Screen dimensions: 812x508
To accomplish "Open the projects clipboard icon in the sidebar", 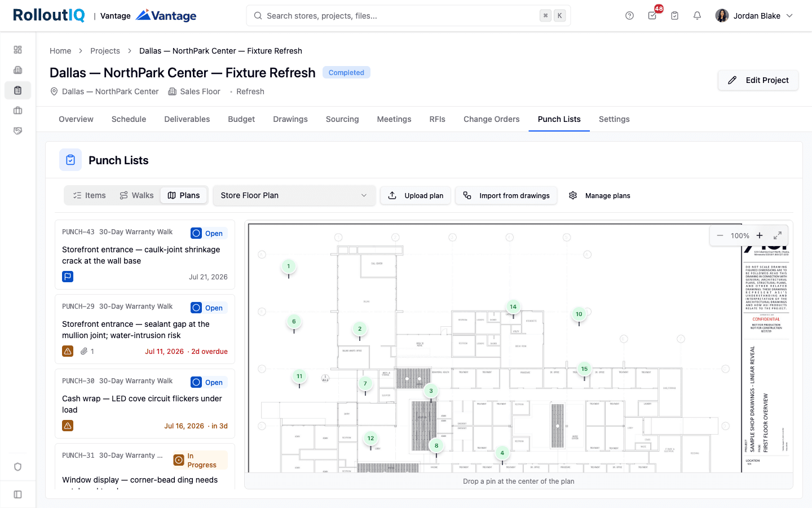I will tap(18, 90).
